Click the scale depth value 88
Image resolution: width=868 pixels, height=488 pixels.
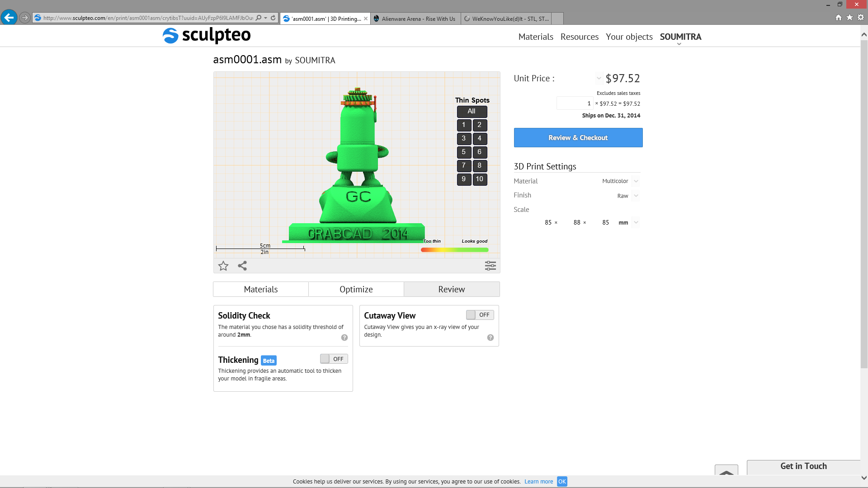pos(577,222)
